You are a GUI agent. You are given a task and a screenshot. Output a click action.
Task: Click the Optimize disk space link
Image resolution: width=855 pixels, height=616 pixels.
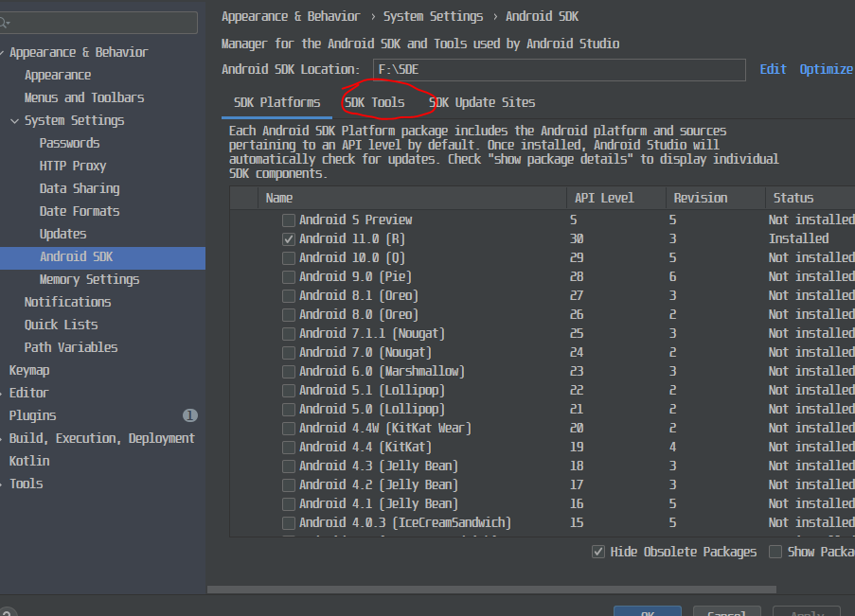point(827,69)
